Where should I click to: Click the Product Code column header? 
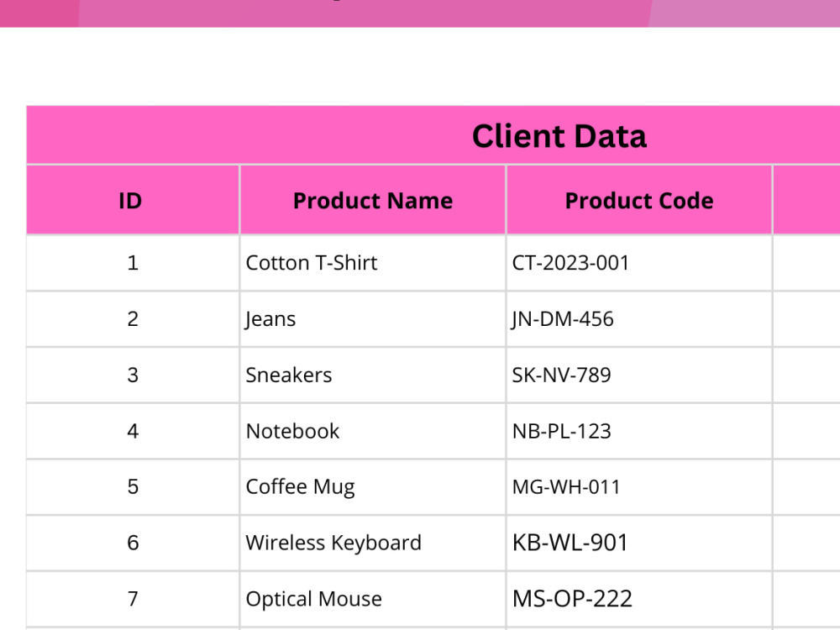click(x=639, y=201)
